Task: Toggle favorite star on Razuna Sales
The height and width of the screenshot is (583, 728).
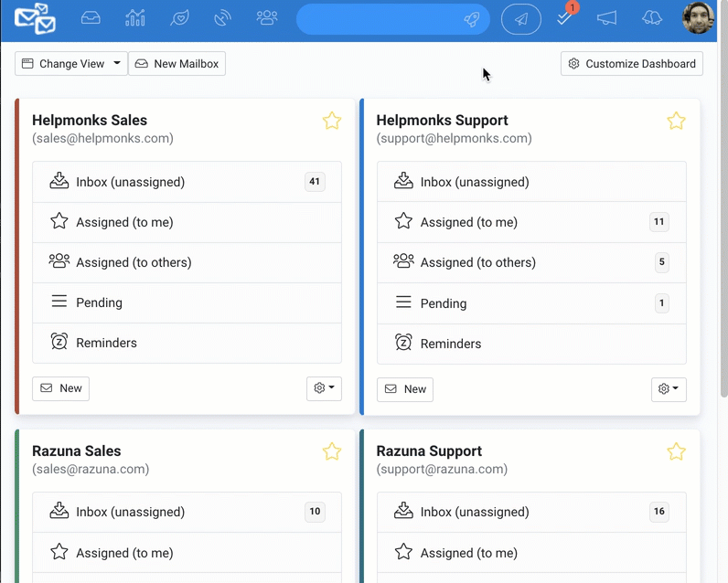Action: (x=332, y=451)
